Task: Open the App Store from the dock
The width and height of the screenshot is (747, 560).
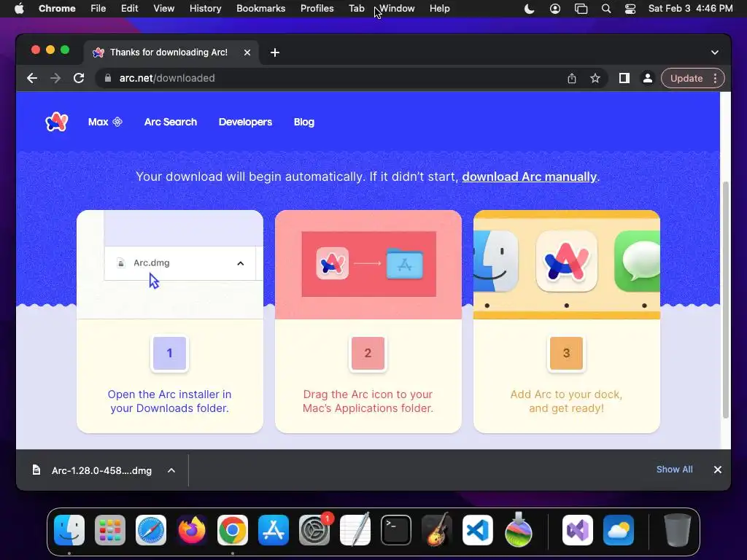Action: click(x=274, y=530)
